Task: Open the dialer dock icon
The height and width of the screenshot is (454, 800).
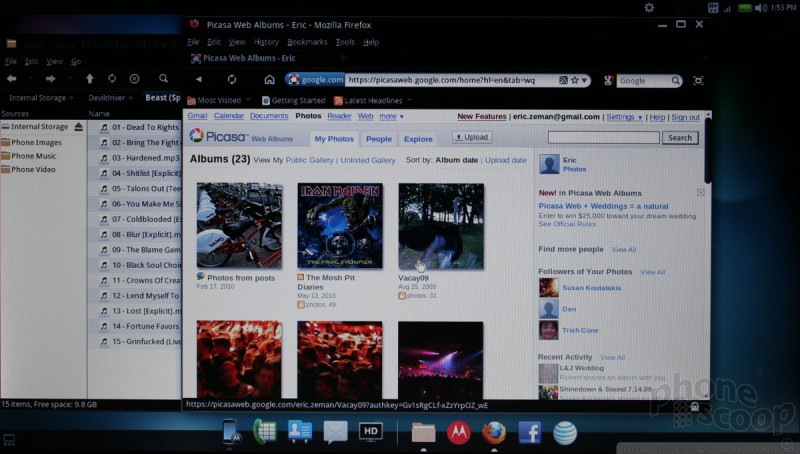Action: (x=264, y=432)
